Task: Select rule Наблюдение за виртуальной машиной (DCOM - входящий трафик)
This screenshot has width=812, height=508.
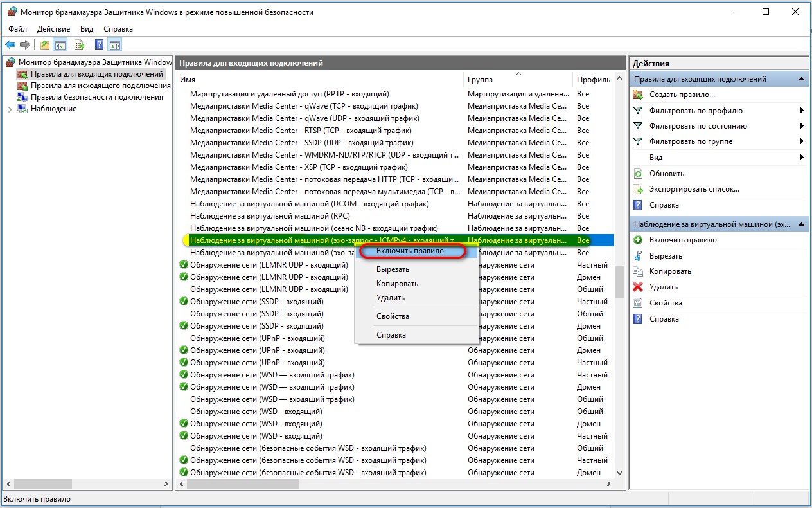Action: coord(310,204)
